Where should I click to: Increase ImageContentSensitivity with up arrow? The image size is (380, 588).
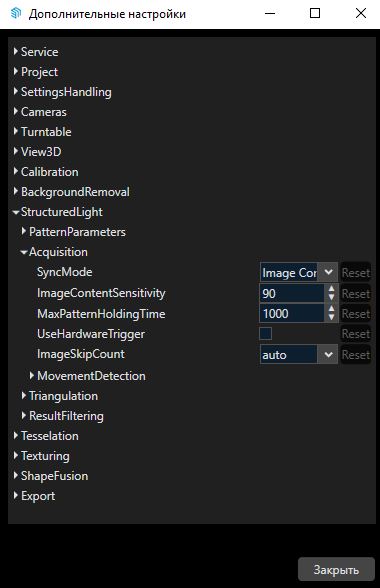[331, 289]
